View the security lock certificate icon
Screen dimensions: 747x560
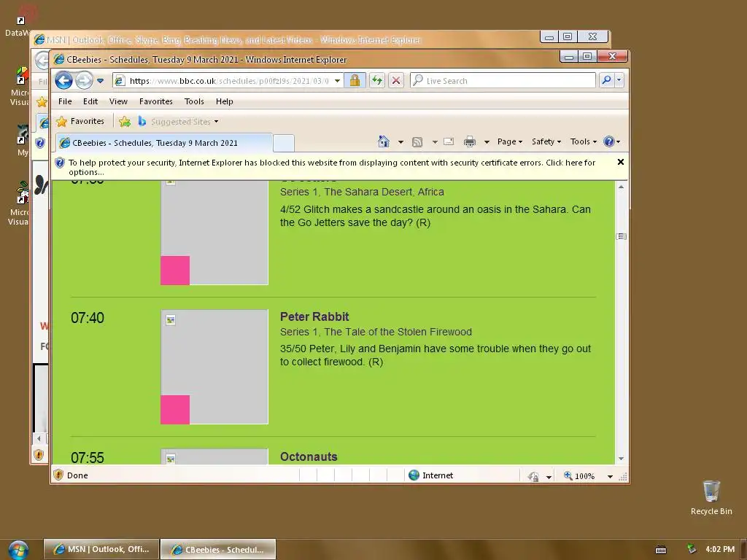pyautogui.click(x=355, y=80)
